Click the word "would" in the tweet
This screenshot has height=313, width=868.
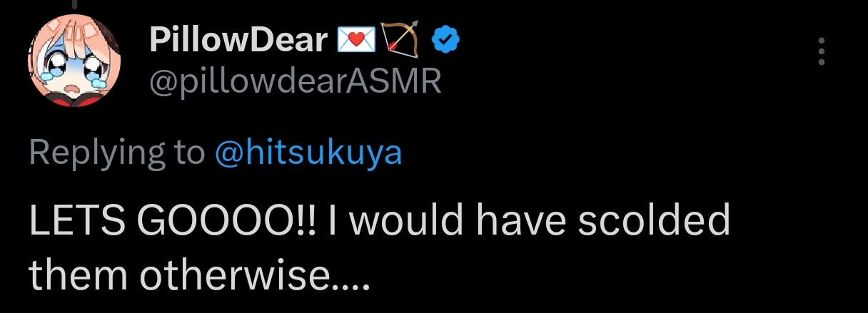410,222
